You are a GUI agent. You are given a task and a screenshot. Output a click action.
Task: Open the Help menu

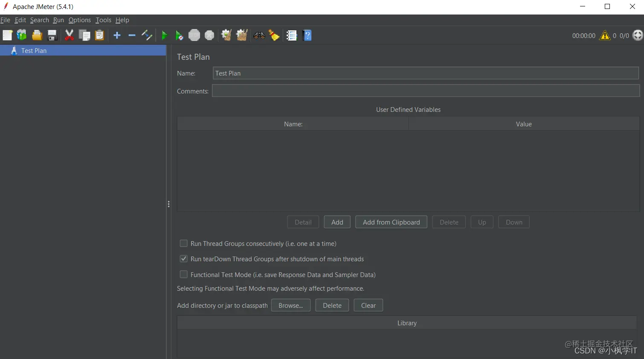(x=122, y=20)
